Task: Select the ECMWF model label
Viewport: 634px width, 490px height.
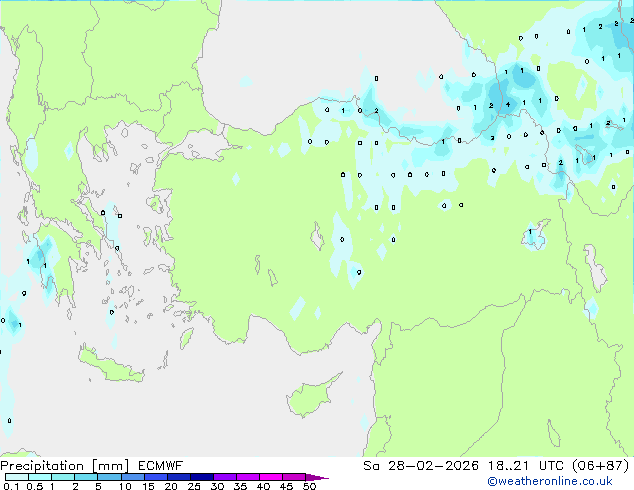Action: (x=161, y=466)
